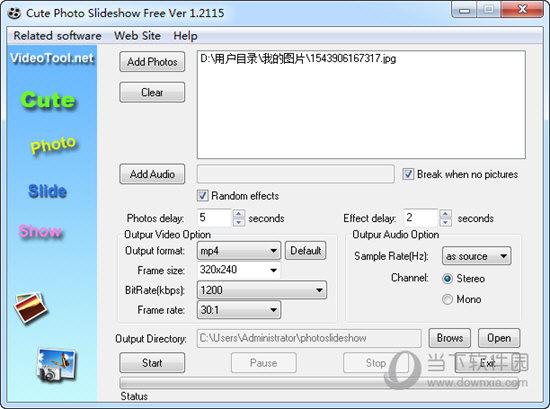Screen dimensions: 550x409
Task: Clear the photo list with Clear button
Action: click(152, 92)
